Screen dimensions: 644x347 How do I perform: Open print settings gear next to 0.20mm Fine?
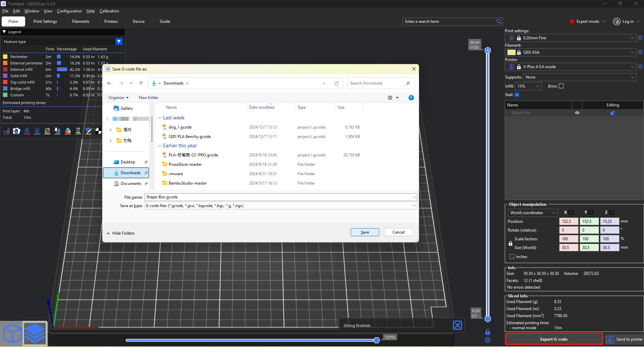coord(640,38)
